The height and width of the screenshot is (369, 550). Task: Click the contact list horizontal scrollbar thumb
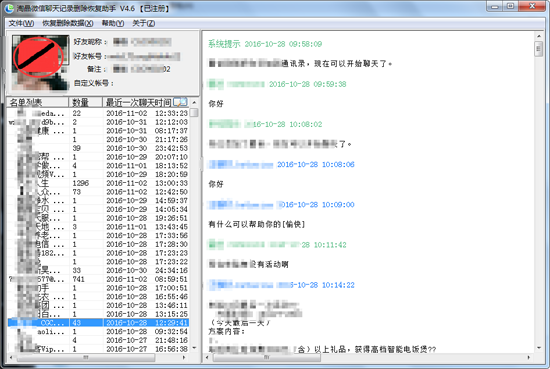[x=86, y=357]
